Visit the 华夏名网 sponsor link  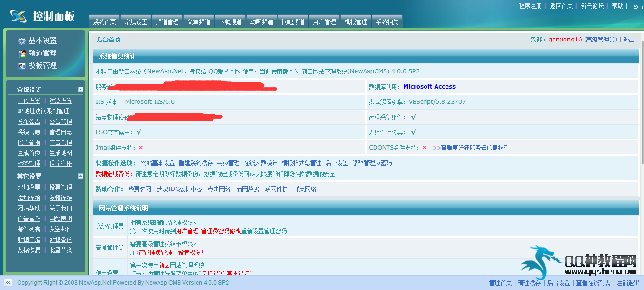click(139, 189)
